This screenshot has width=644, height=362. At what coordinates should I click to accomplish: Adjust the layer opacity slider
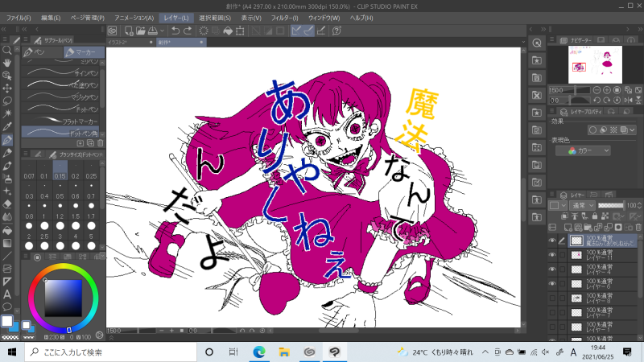611,205
